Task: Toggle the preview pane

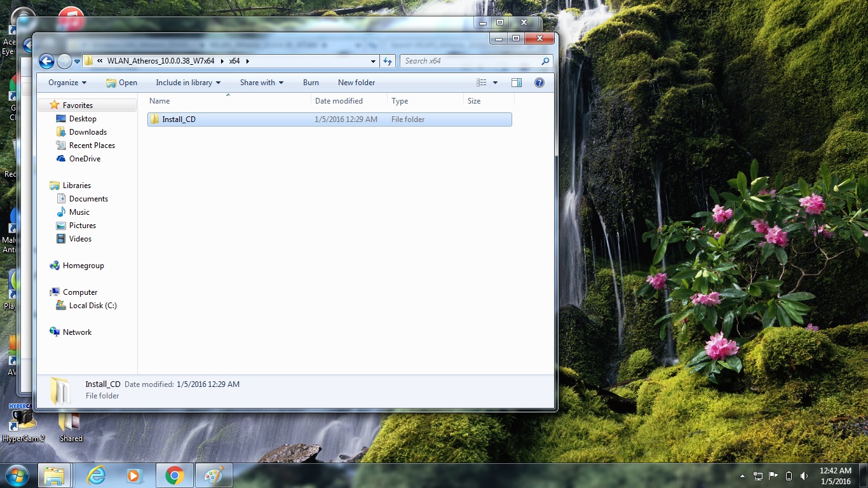Action: [x=517, y=83]
